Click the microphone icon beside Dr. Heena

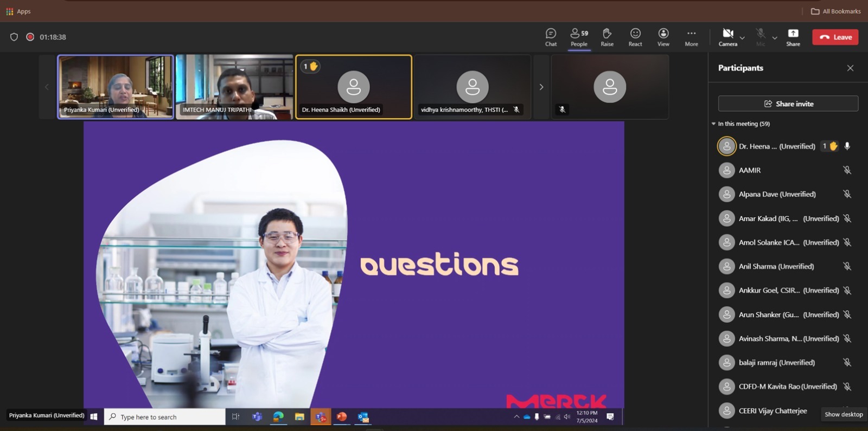click(x=847, y=146)
